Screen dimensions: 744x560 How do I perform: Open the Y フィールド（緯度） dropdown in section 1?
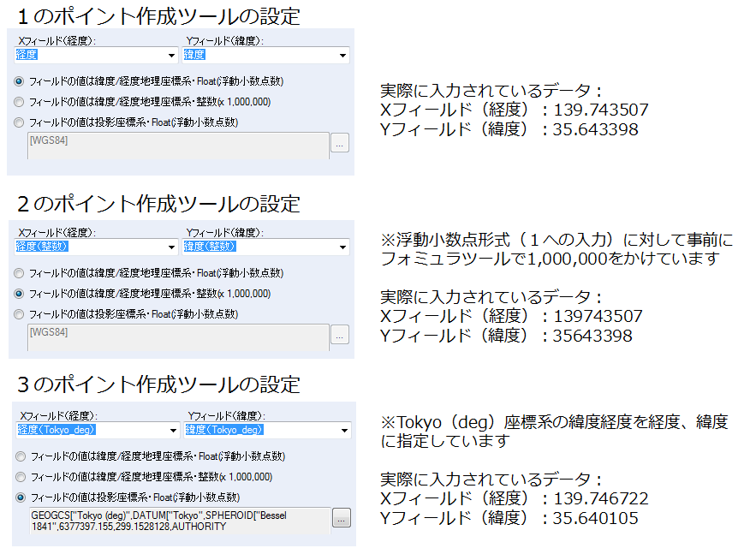pos(342,54)
